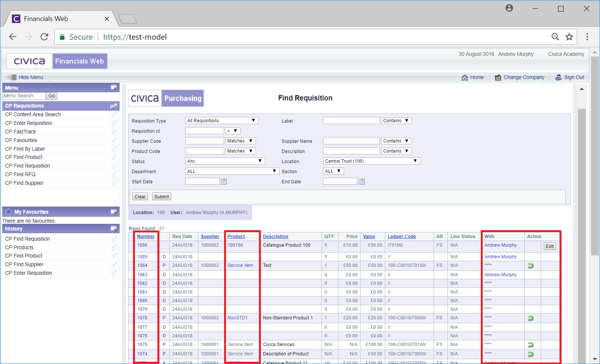Screen dimensions: 600x364
Task: Click the Change Company building icon
Action: (x=498, y=78)
